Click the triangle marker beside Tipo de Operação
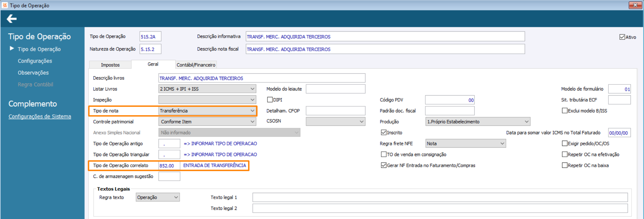This screenshot has width=644, height=219. 12,48
